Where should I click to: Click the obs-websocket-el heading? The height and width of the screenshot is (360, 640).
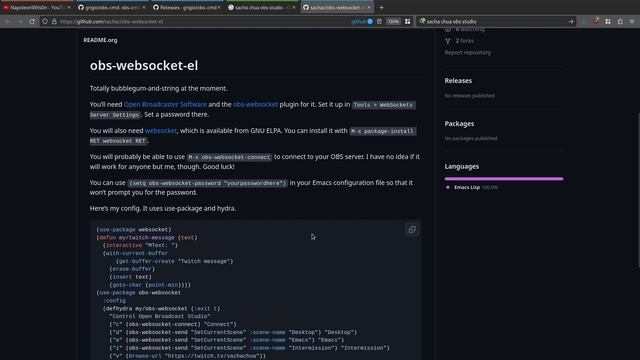click(144, 65)
